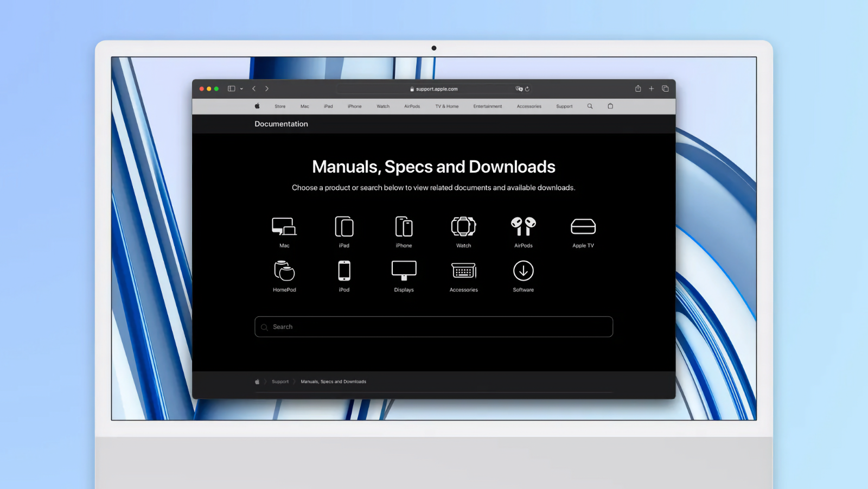Open Entertainment navigation item
Screen dimensions: 868x489
[488, 106]
